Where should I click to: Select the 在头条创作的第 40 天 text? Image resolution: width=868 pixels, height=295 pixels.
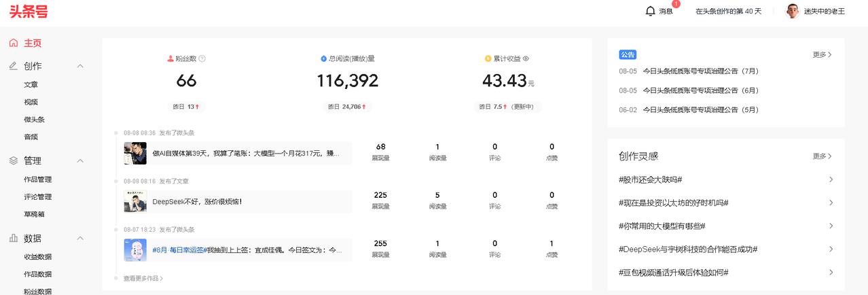coord(729,11)
